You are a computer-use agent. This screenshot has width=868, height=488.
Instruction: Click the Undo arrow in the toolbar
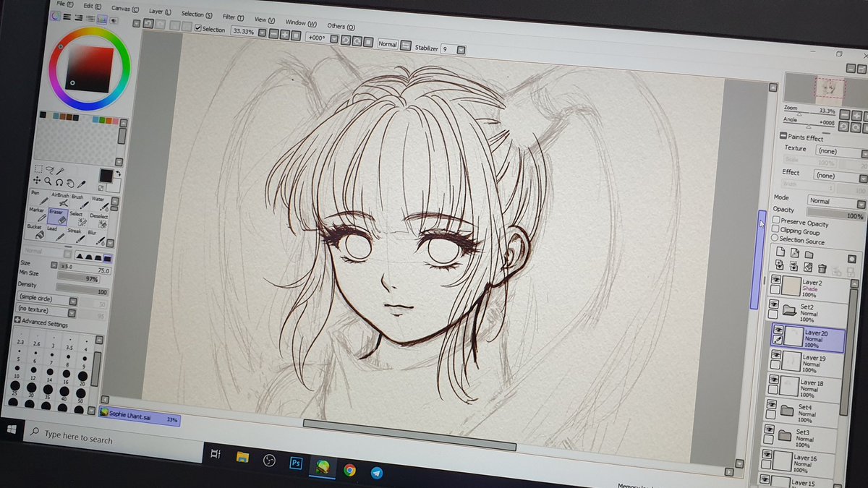tap(147, 23)
